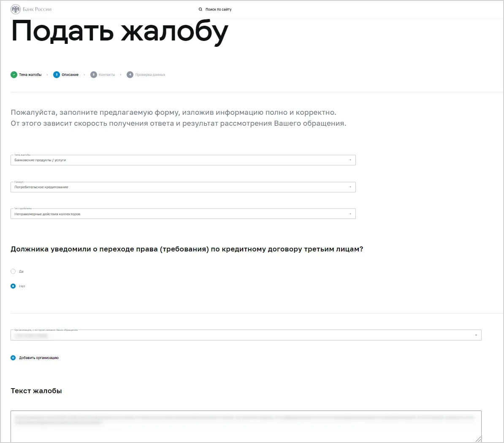The height and width of the screenshot is (443, 504).
Task: Click the Добавить организацию link
Action: click(39, 357)
